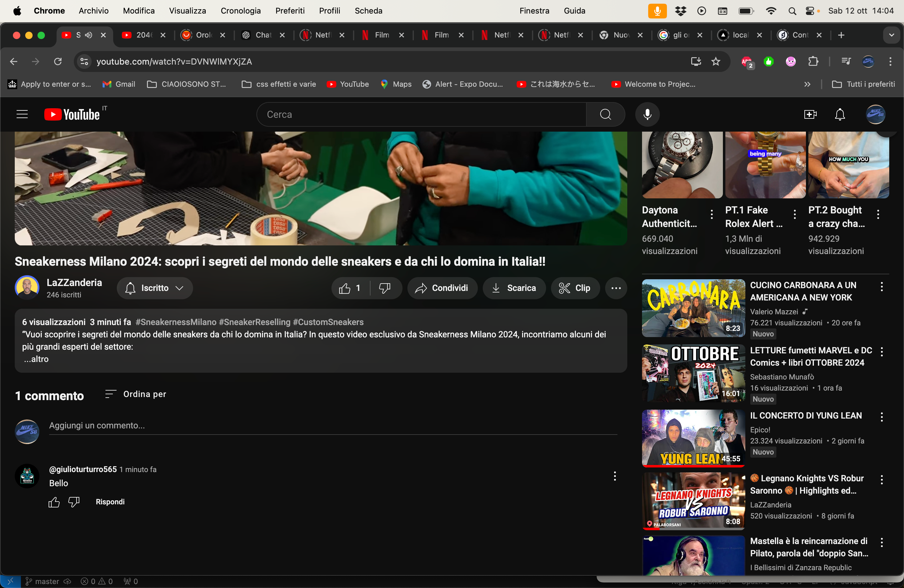Switch to the local tab
Image resolution: width=904 pixels, height=588 pixels.
click(x=740, y=35)
